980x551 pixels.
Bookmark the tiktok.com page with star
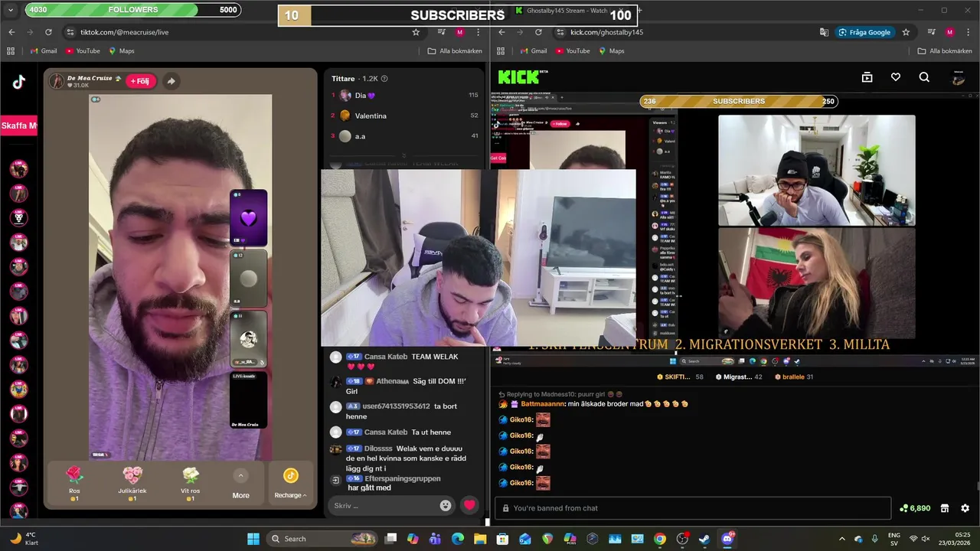pyautogui.click(x=416, y=32)
